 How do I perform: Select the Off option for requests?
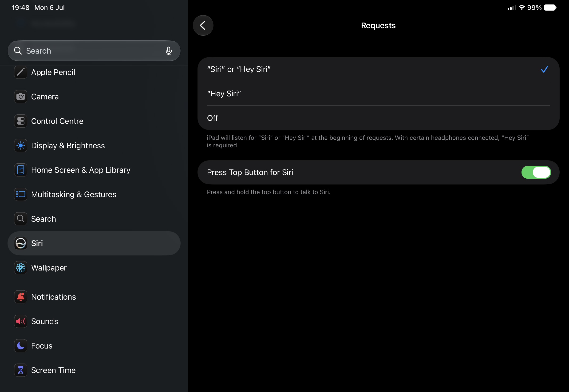tap(378, 118)
